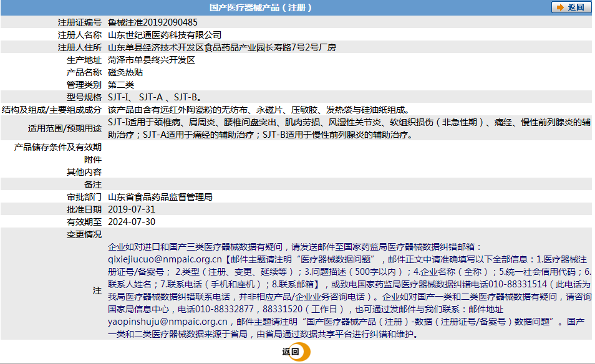Click the label 有效期至
Image resolution: width=595 pixels, height=364 pixels.
(84, 222)
